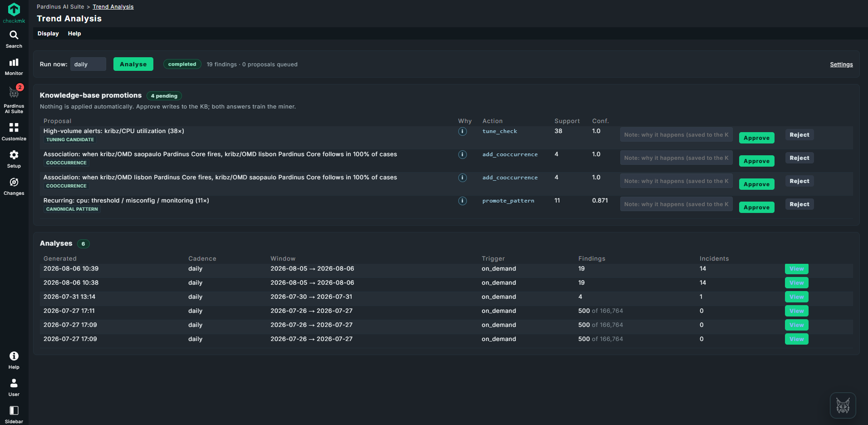Click the Analyse button
Viewport: 868px width, 425px height.
(x=133, y=64)
